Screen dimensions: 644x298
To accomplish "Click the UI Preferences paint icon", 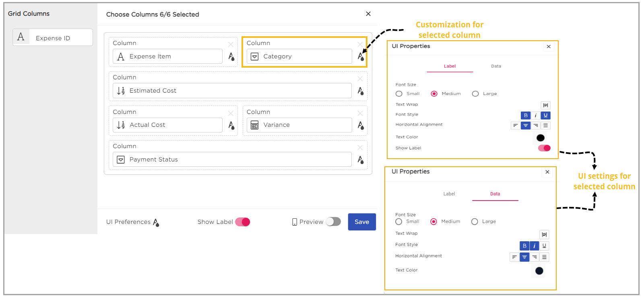I will pos(156,222).
